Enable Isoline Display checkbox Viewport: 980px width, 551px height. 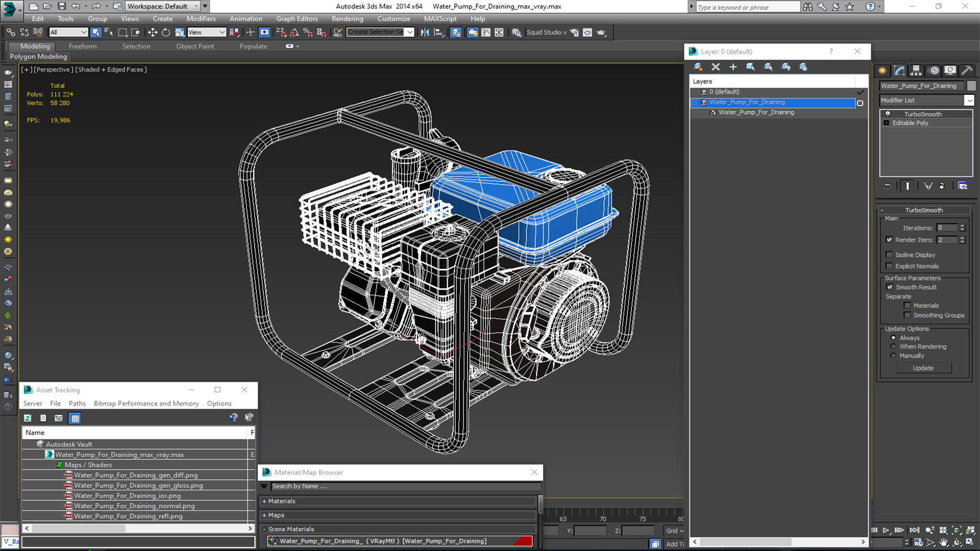[889, 255]
